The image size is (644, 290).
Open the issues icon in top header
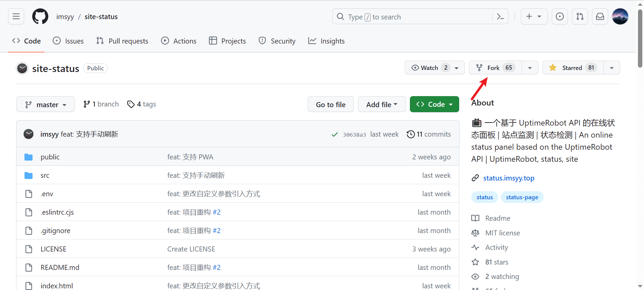(x=559, y=16)
